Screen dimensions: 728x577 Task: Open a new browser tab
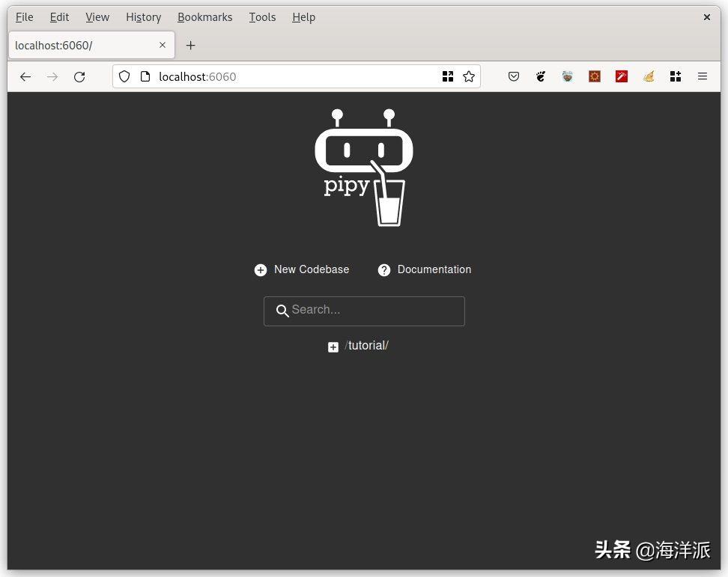[190, 45]
